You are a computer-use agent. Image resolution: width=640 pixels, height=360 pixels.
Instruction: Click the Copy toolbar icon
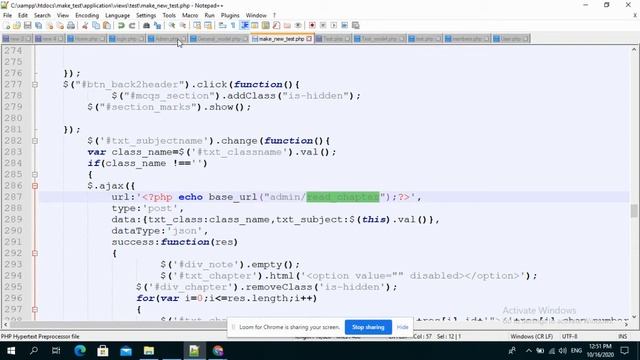point(96,25)
